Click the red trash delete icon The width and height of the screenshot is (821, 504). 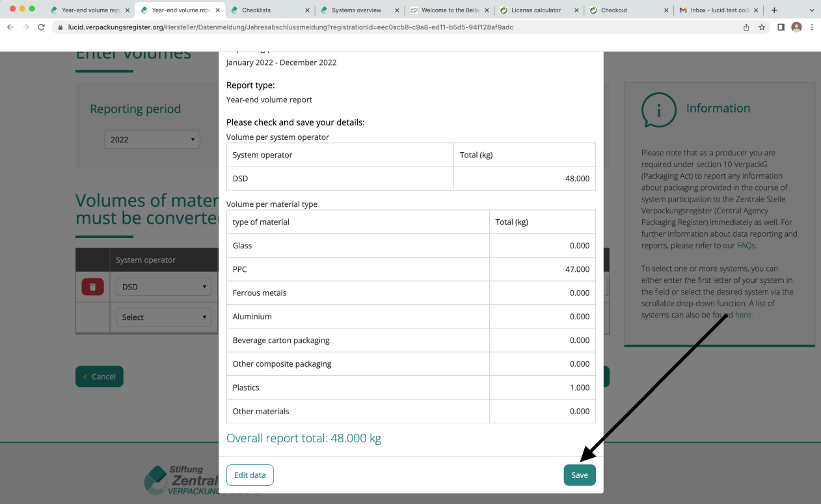tap(92, 287)
